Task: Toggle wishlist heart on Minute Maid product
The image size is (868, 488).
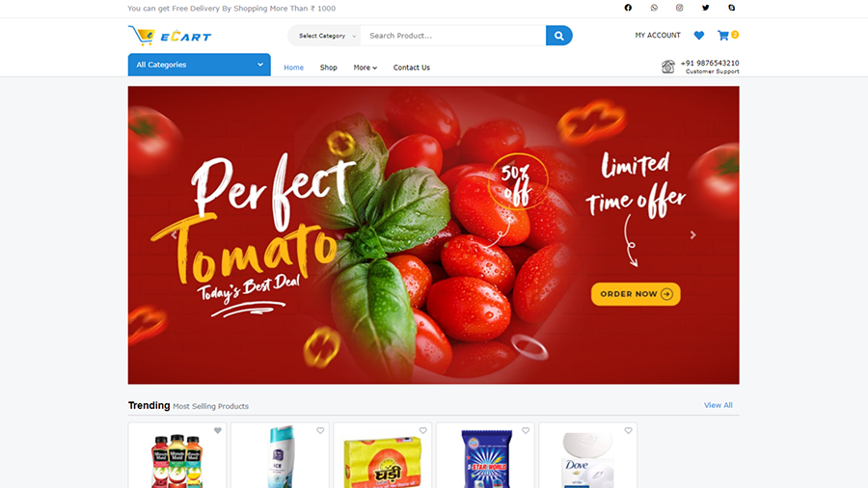Action: (218, 430)
